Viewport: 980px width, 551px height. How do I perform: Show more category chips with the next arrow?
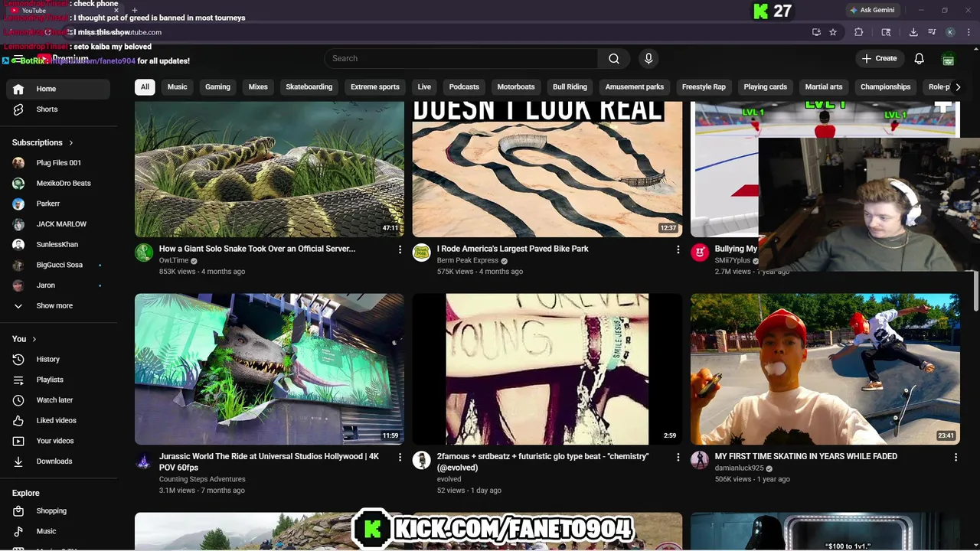(957, 86)
